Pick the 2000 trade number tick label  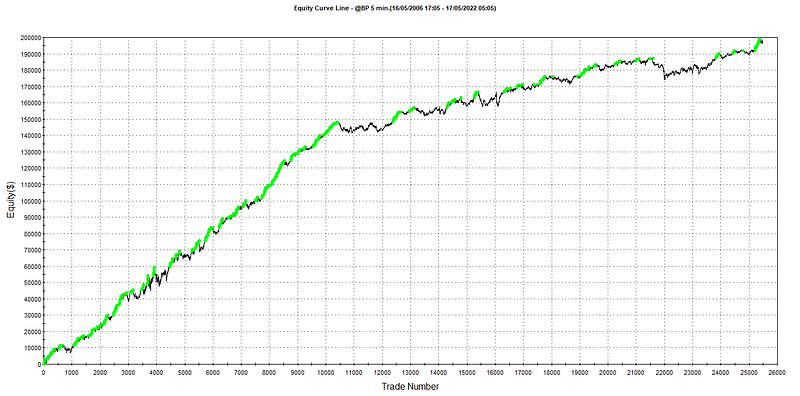point(100,373)
